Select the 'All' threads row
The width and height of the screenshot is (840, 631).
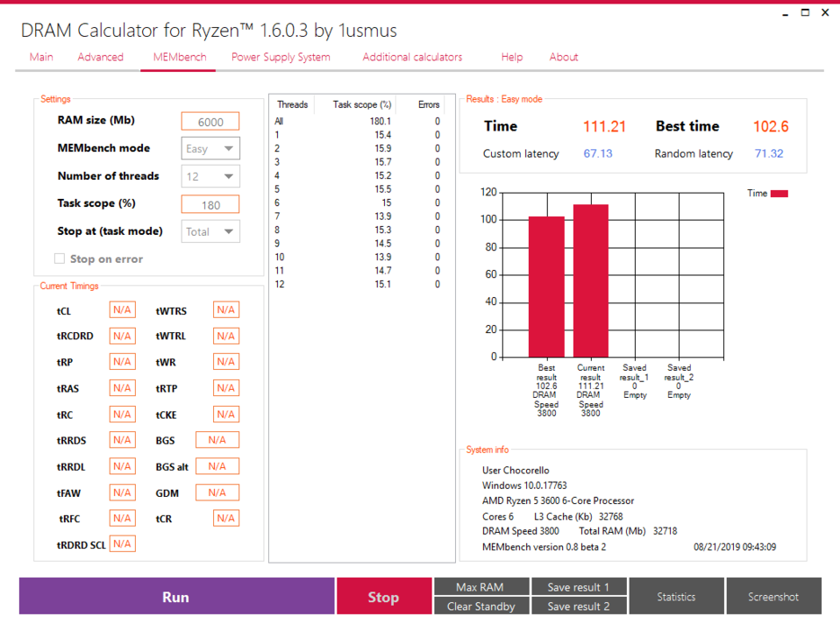(x=358, y=121)
